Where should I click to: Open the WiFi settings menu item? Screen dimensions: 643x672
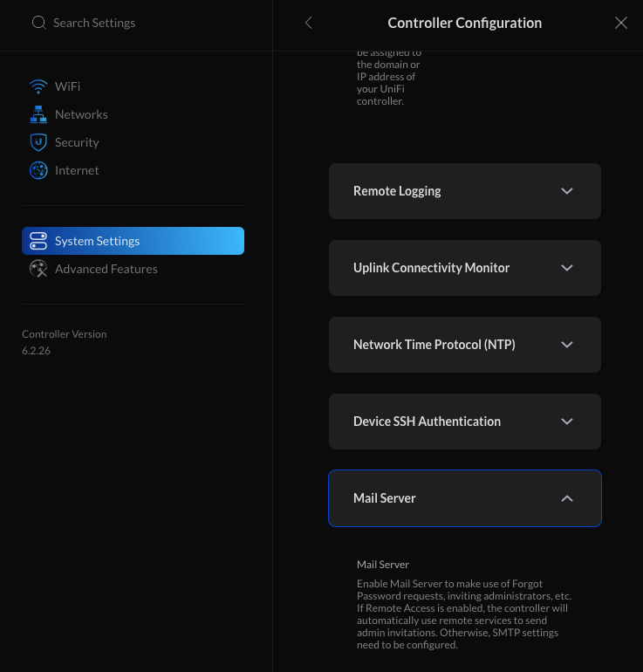pyautogui.click(x=67, y=86)
